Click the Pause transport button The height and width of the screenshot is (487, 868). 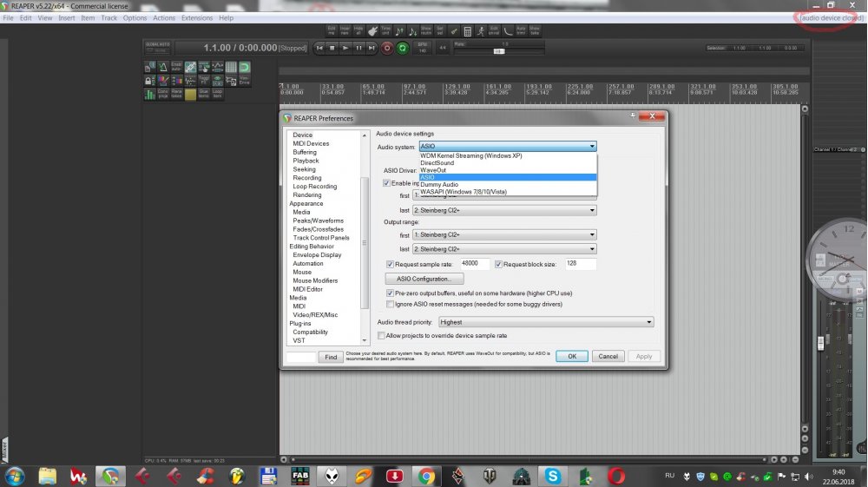pos(358,48)
